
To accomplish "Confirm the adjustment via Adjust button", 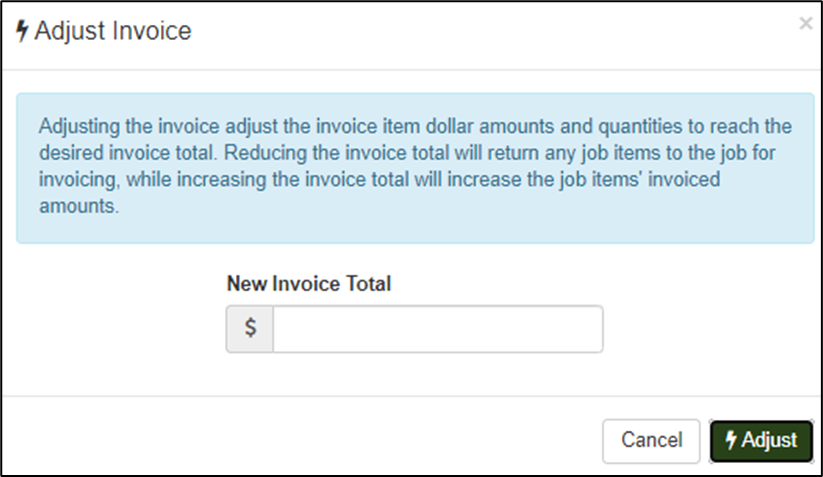I will tap(761, 440).
